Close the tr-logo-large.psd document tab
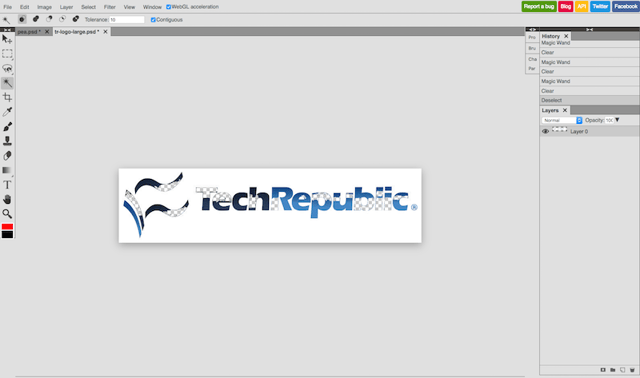This screenshot has height=378, width=640. 105,32
